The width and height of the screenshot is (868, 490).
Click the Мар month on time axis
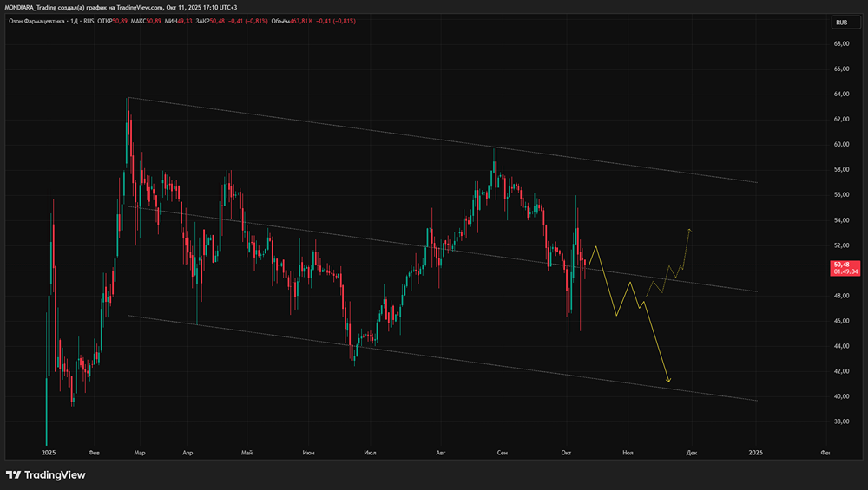[139, 453]
